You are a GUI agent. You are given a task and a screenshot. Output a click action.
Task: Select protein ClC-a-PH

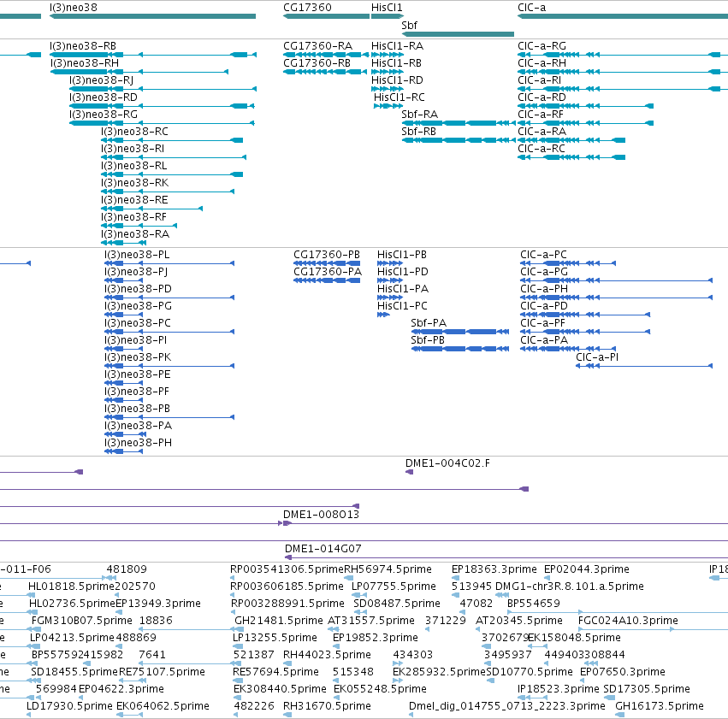coord(544,289)
